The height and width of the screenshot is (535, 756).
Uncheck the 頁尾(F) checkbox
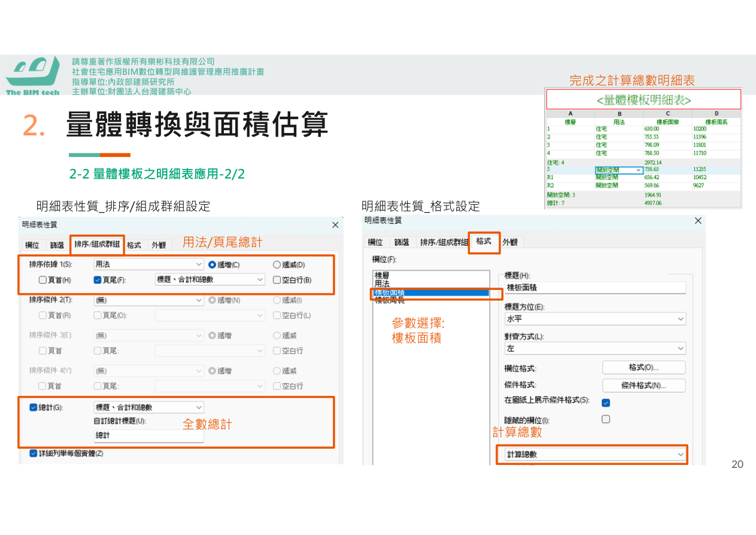[98, 280]
